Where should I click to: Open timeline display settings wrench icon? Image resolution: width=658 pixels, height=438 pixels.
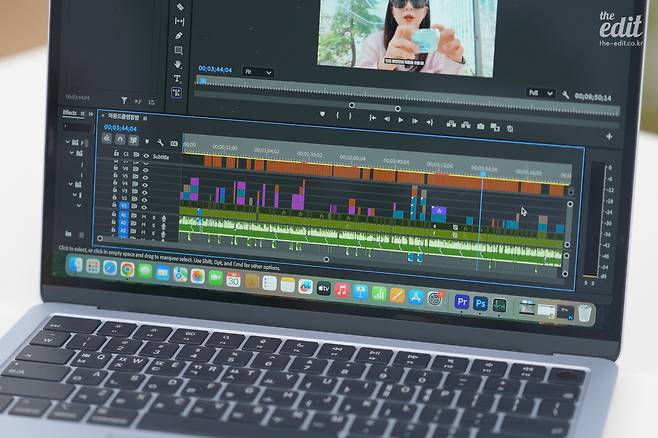(160, 142)
